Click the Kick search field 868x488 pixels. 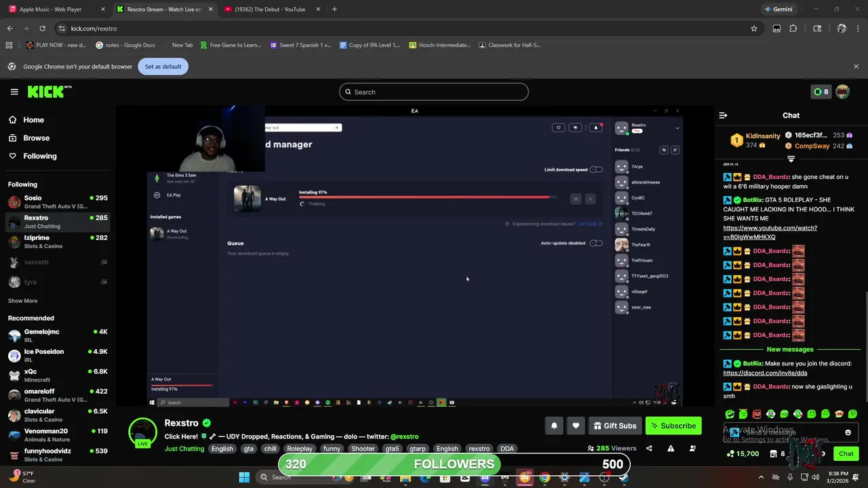coord(434,92)
